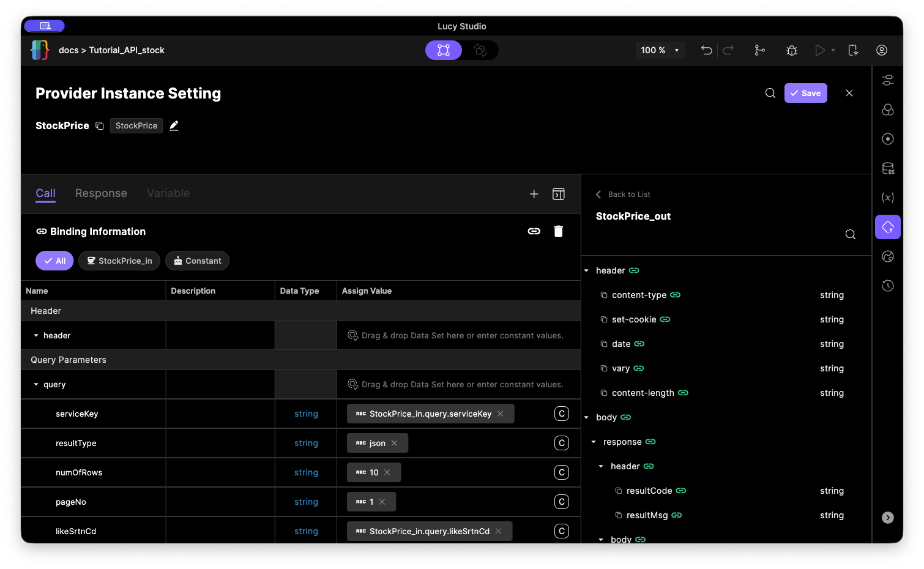Toggle the C constant button for serviceKey
The width and height of the screenshot is (924, 569).
(x=562, y=414)
